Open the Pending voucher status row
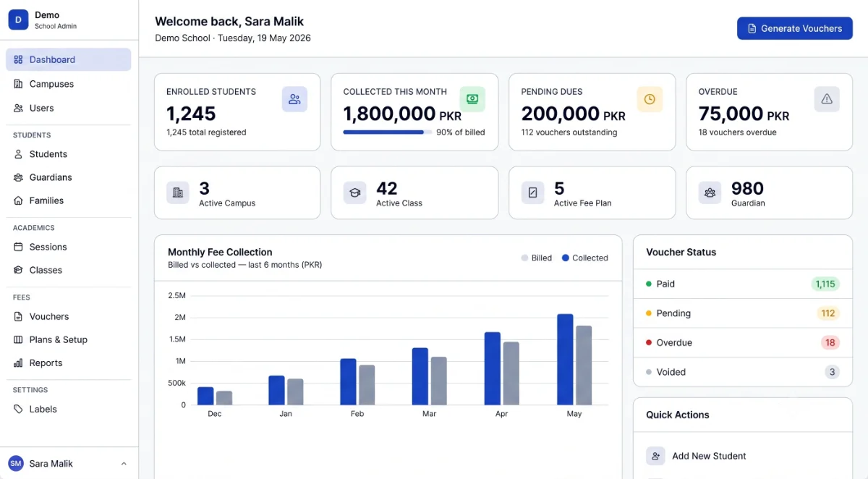868x479 pixels. point(743,313)
